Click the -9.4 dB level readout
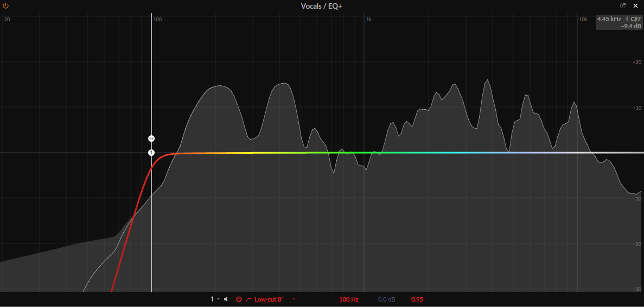Screen dimensions: 644x307 point(632,26)
